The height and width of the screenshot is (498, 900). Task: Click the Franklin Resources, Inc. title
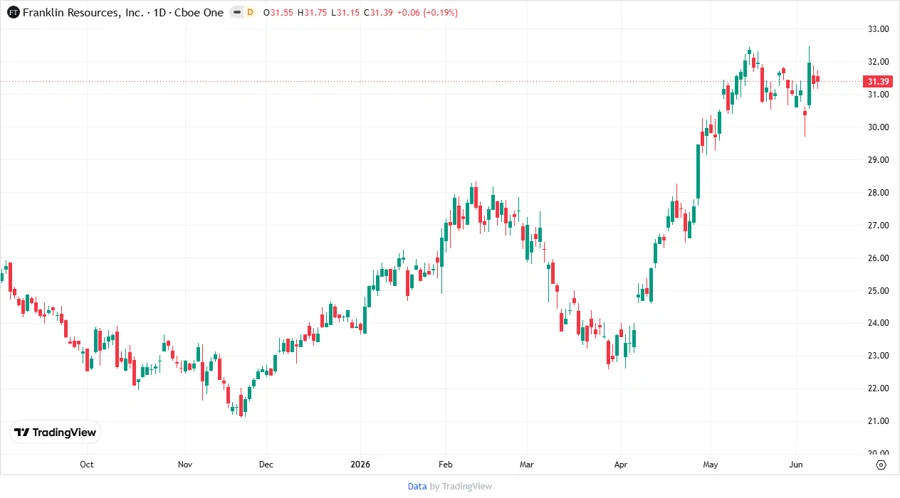83,12
